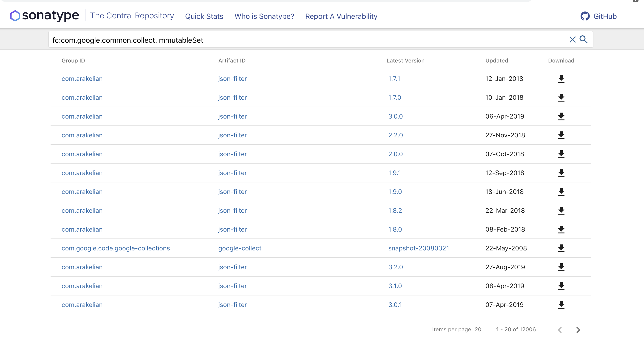Go to next results page
This screenshot has width=644, height=346.
[x=578, y=330]
